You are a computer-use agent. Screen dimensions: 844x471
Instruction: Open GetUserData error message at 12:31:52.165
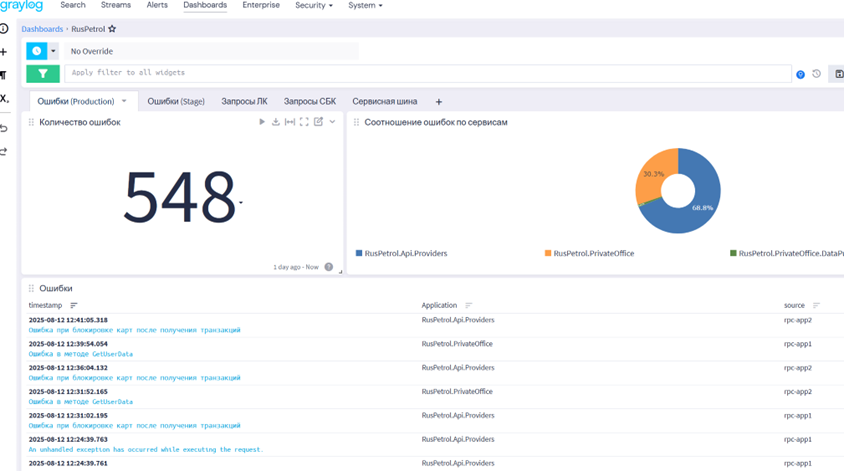81,402
